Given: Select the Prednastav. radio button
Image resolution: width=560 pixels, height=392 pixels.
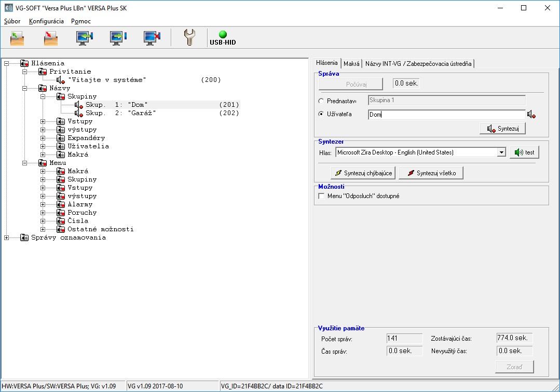Looking at the screenshot, I should 322,101.
